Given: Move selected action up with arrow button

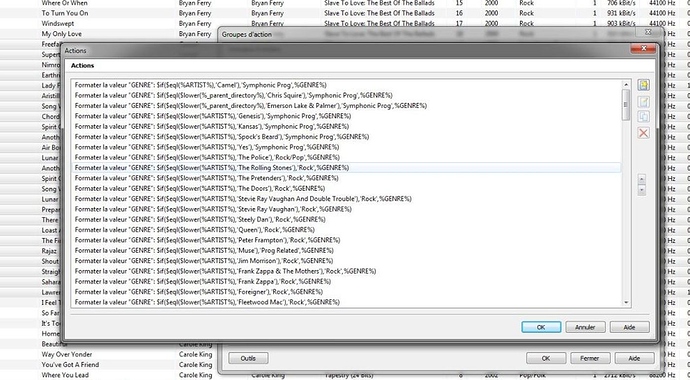Looking at the screenshot, I should pos(642,179).
